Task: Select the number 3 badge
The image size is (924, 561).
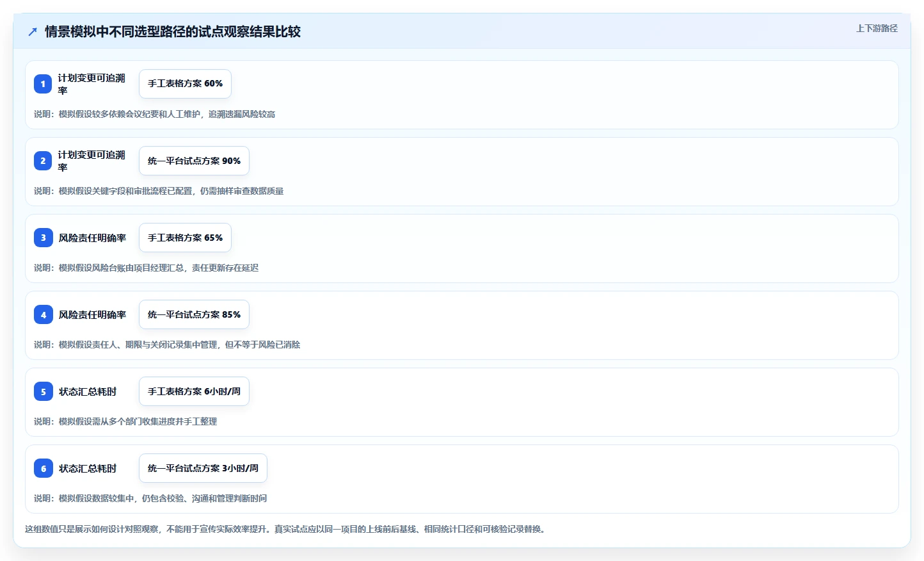Action: (x=43, y=238)
